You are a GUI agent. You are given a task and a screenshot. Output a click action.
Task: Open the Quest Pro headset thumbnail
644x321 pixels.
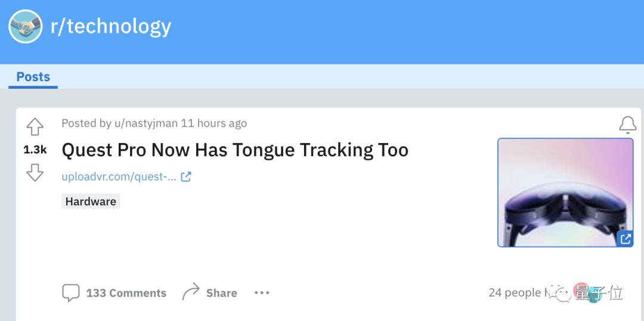click(x=565, y=192)
